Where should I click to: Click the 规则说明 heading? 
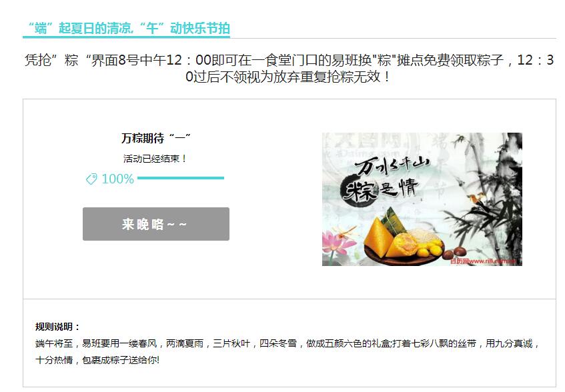[x=57, y=327]
